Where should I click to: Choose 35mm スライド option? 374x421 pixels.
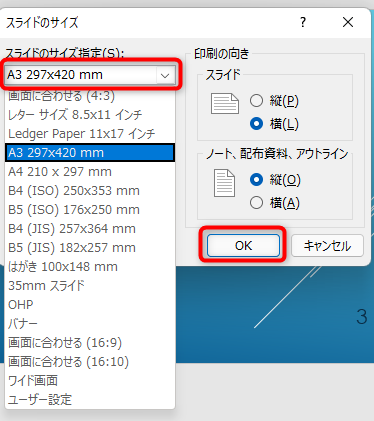90,286
